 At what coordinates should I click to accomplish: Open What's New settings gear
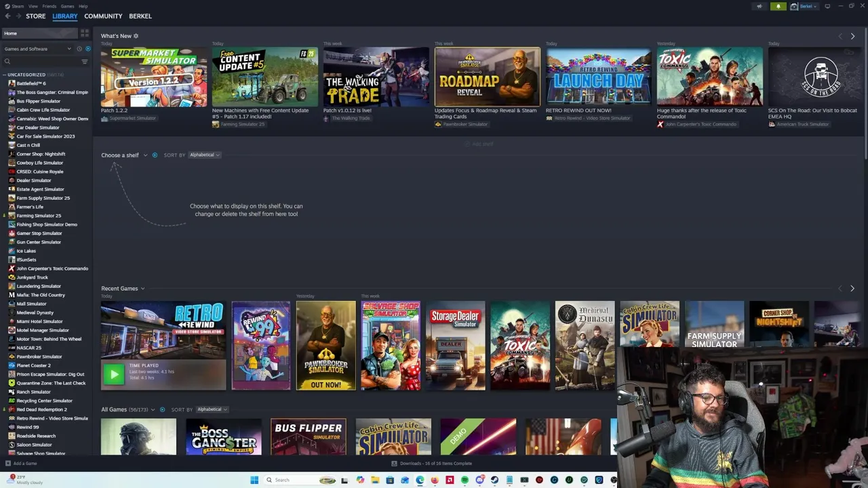(136, 36)
